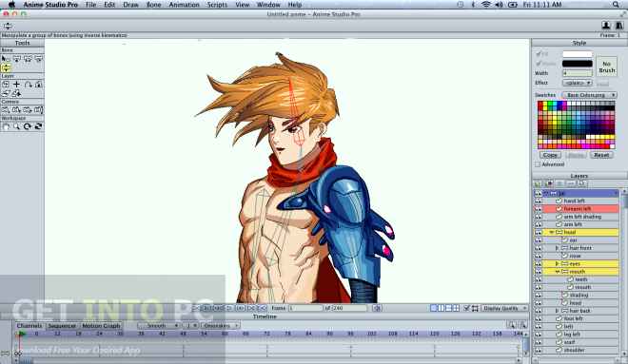This screenshot has width=628, height=364.
Task: Open the Bone menu
Action: [x=153, y=5]
